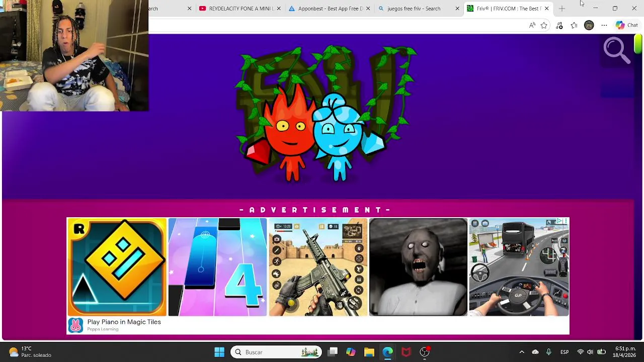Click the microphone tray icon
Viewport: 644px width, 362px height.
point(549,352)
